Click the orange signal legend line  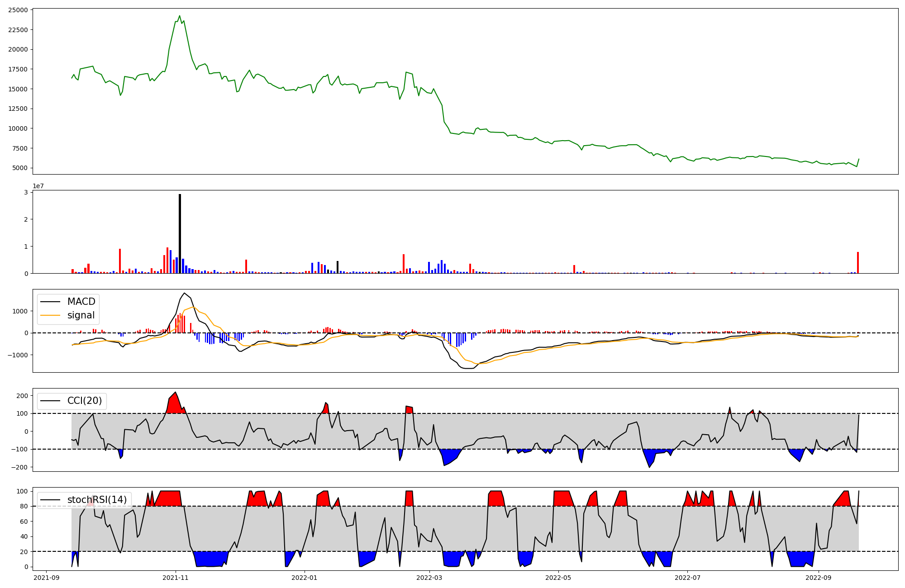click(x=50, y=315)
